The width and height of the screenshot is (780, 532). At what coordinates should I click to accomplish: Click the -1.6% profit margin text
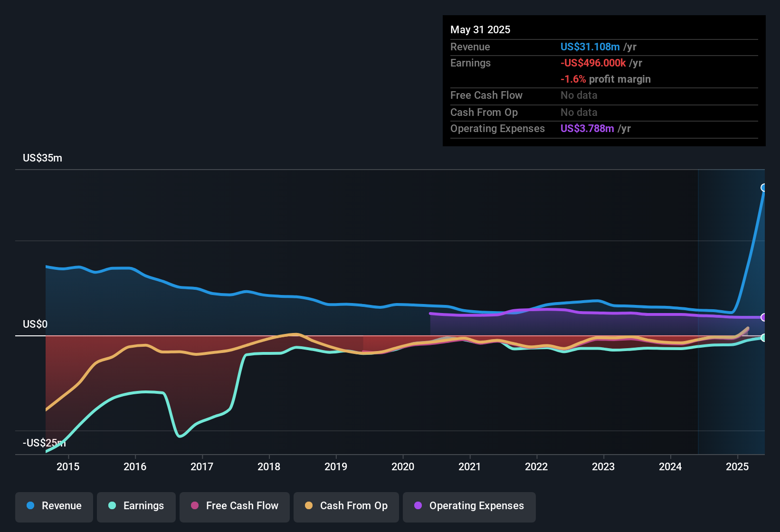point(606,79)
